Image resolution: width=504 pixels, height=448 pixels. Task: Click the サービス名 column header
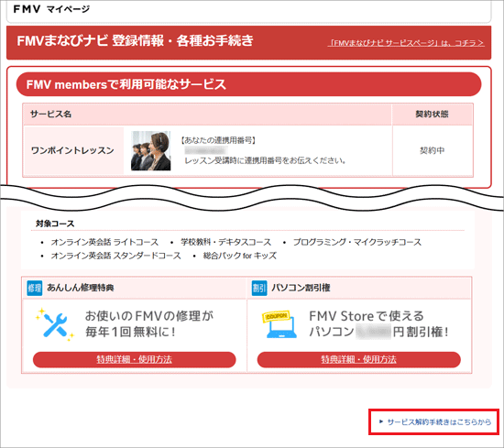[x=207, y=115]
